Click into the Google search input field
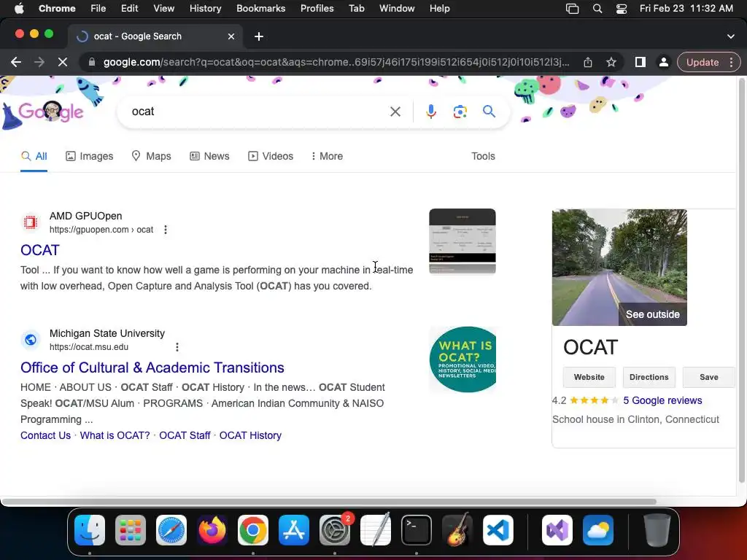 pos(258,112)
